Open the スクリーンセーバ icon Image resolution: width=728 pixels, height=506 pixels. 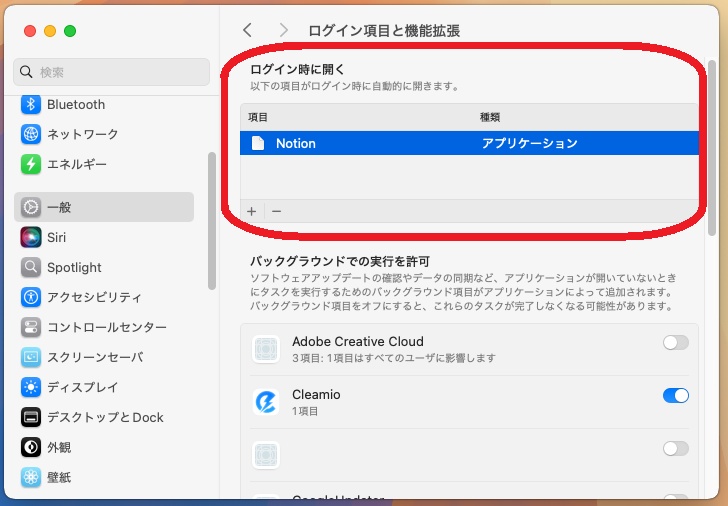[x=31, y=357]
